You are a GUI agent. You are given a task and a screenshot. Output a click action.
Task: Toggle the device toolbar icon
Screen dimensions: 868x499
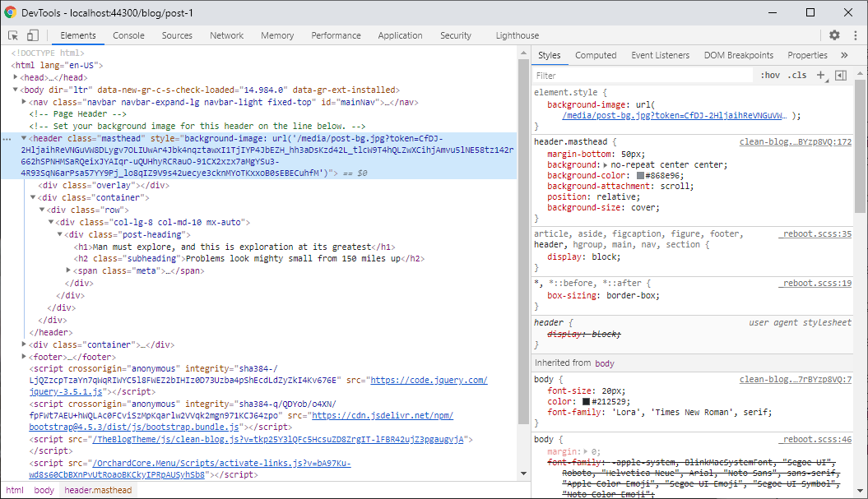click(x=33, y=35)
